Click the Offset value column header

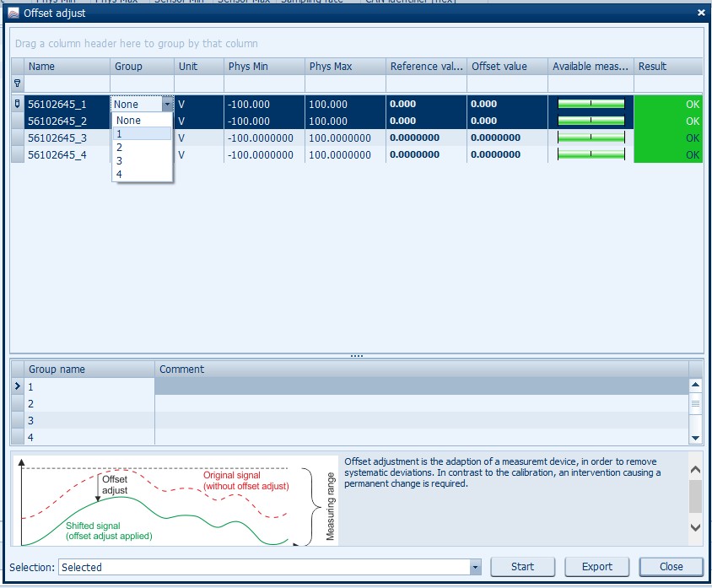pos(507,67)
